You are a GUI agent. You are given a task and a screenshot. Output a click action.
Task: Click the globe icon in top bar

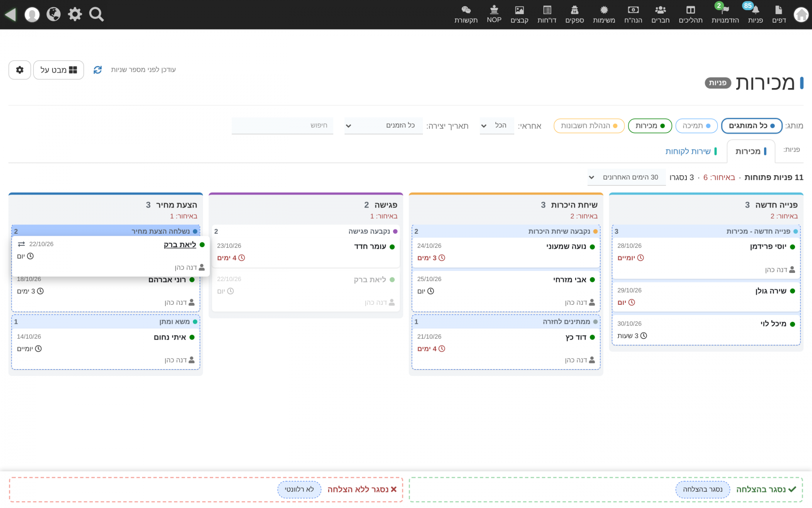click(x=54, y=15)
